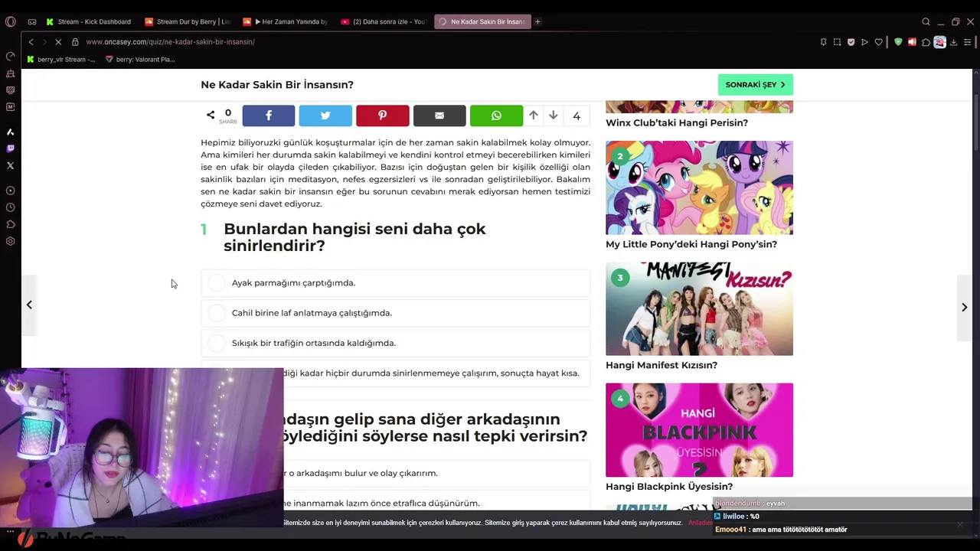
Task: Share the quiz via email button
Action: click(x=439, y=116)
